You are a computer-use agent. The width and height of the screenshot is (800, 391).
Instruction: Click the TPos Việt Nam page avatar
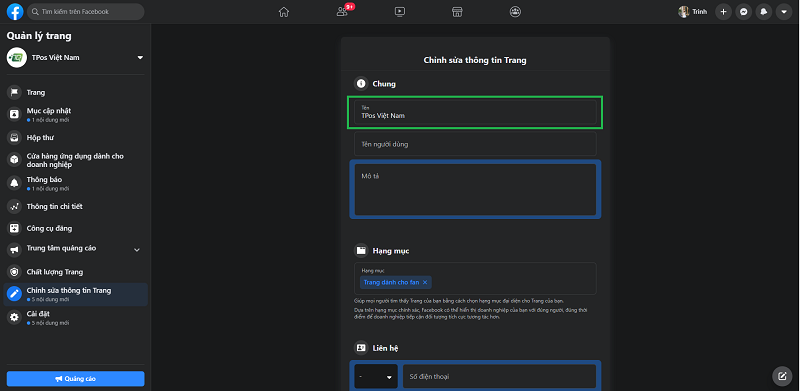pyautogui.click(x=16, y=58)
